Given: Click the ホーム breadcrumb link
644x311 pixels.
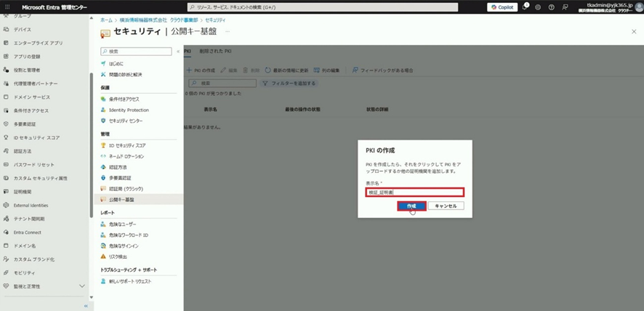Looking at the screenshot, I should pos(106,21).
